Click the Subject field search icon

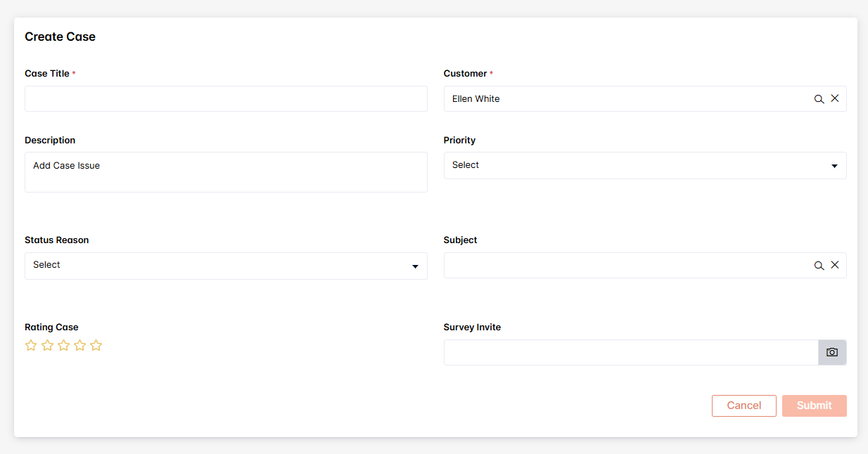(819, 266)
